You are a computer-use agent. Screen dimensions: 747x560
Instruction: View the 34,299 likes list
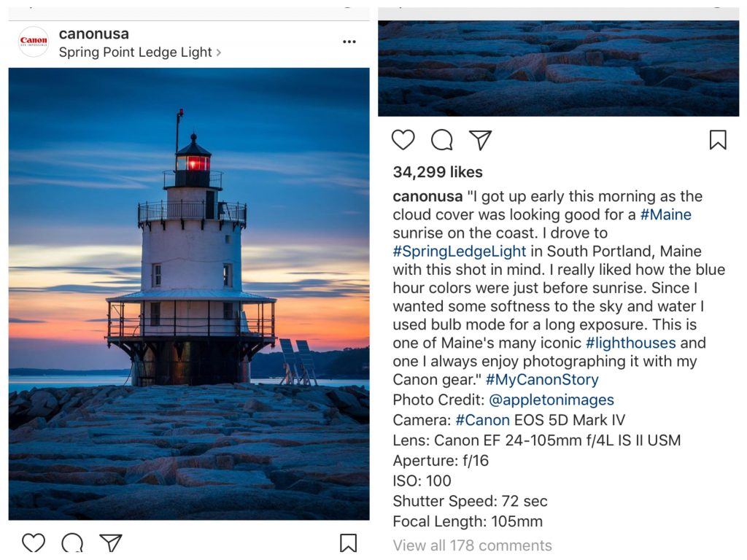pos(438,172)
